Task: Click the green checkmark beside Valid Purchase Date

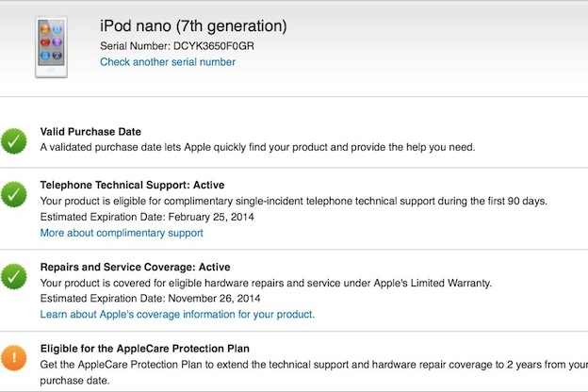Action: 14,140
